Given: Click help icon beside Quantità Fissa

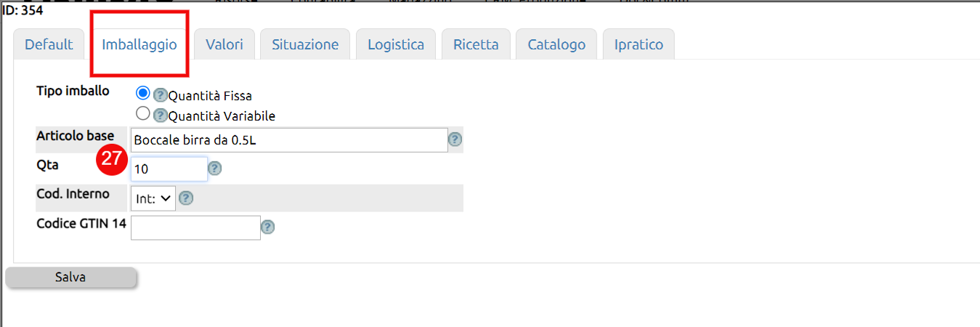Looking at the screenshot, I should coord(161,95).
